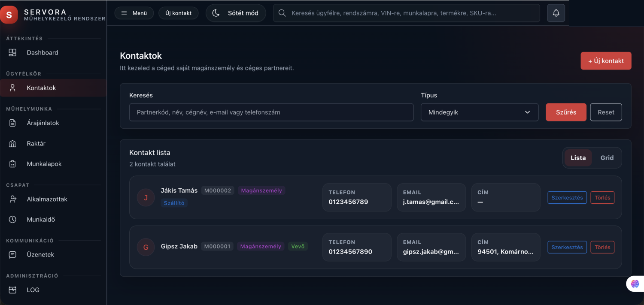644x305 pixels.
Task: Click the '2 kontakt találat' text
Action: (x=152, y=164)
